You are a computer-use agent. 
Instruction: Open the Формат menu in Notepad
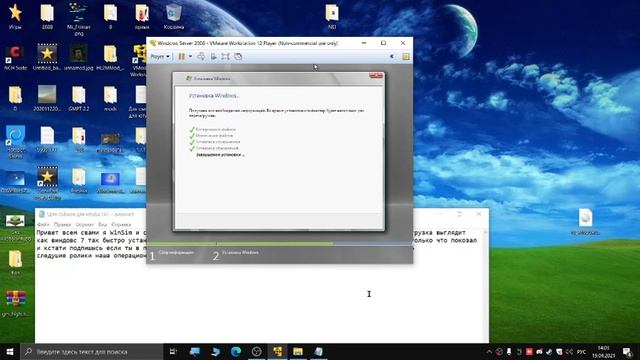85,224
